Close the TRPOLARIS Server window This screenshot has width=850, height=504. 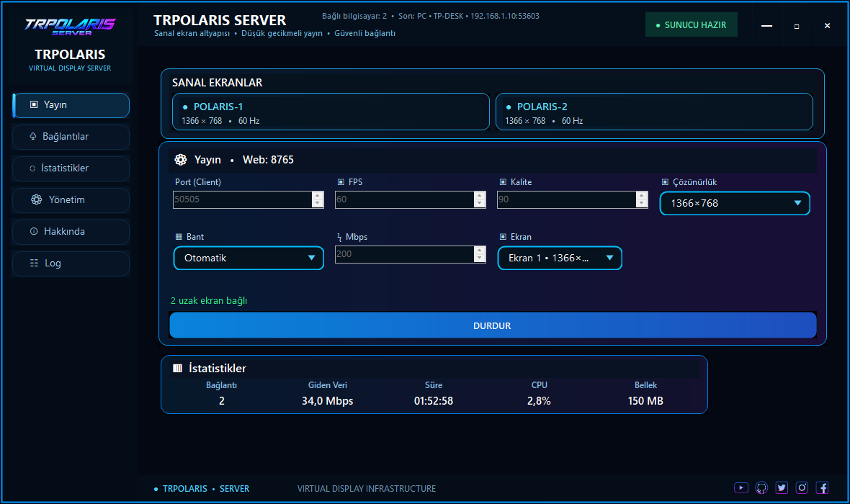(x=827, y=26)
